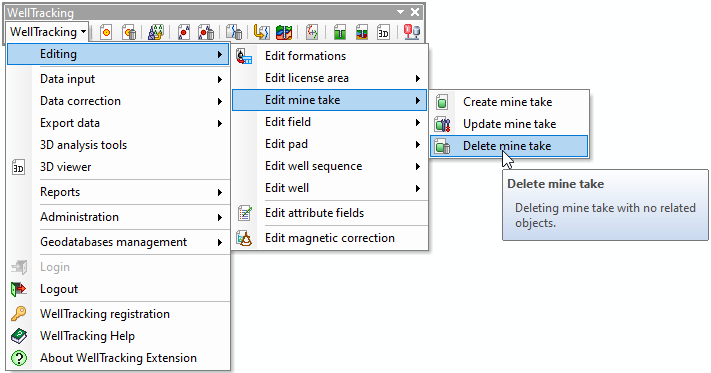Choose 3D viewer menu entry
The width and height of the screenshot is (711, 373).
[x=118, y=167]
